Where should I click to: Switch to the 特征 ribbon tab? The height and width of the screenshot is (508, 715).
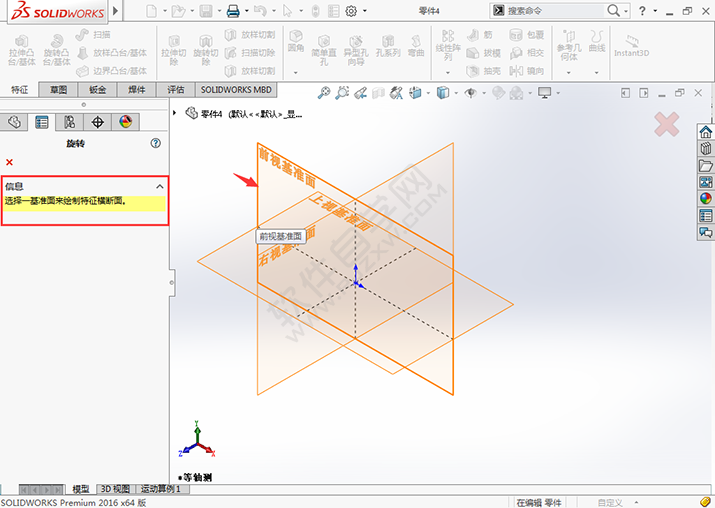19,90
